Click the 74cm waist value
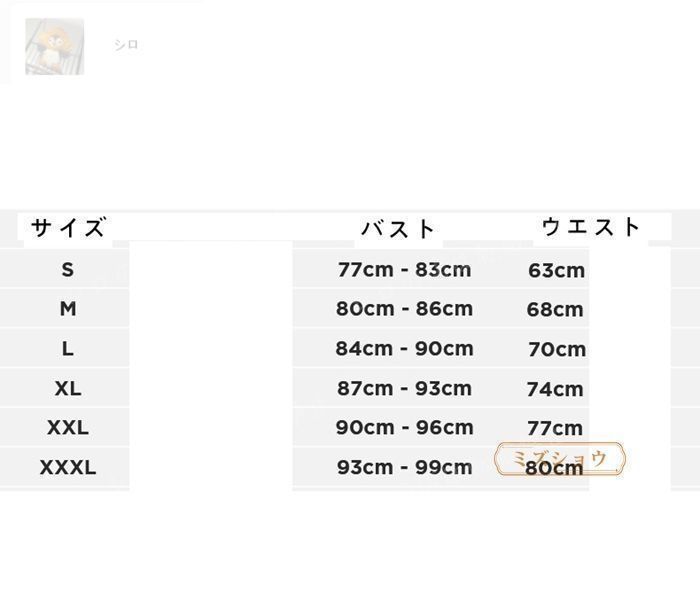This screenshot has width=700, height=601. tap(555, 389)
